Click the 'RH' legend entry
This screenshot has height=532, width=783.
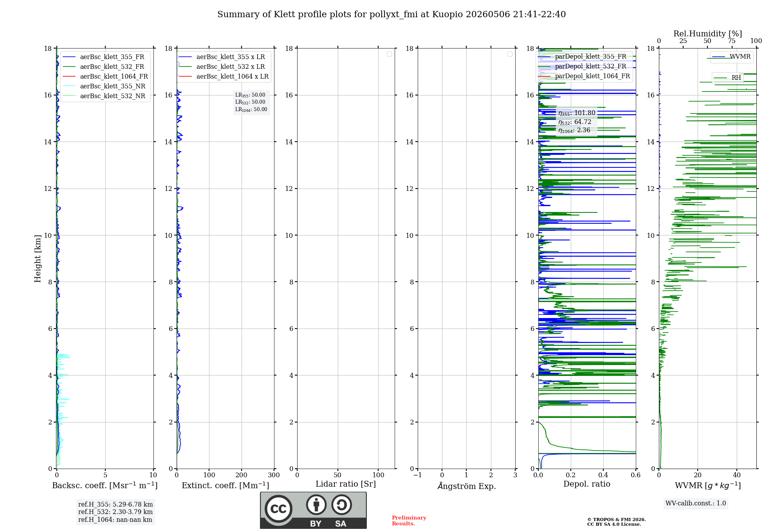[736, 78]
